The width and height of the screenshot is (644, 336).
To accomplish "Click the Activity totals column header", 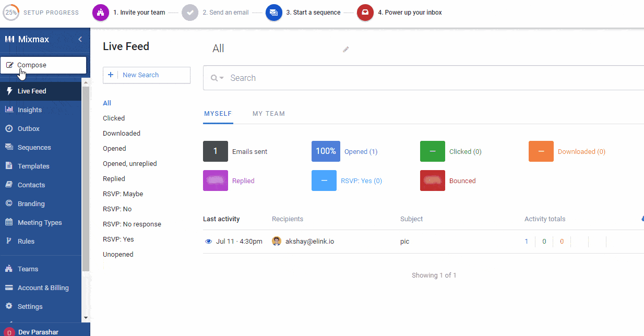I will pyautogui.click(x=545, y=219).
